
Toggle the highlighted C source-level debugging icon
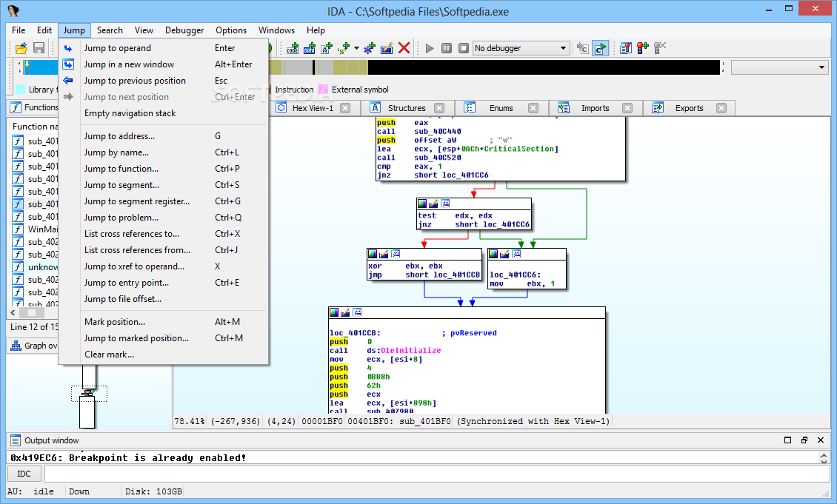point(600,48)
